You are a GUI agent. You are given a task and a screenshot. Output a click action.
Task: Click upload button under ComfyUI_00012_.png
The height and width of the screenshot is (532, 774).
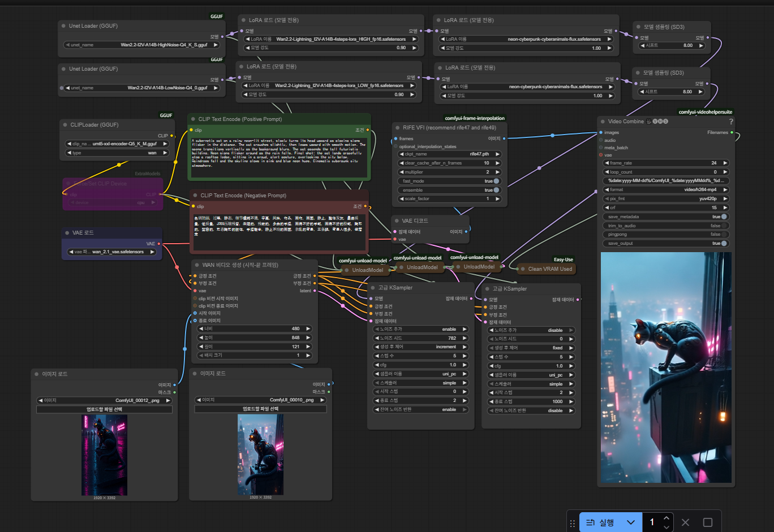104,409
